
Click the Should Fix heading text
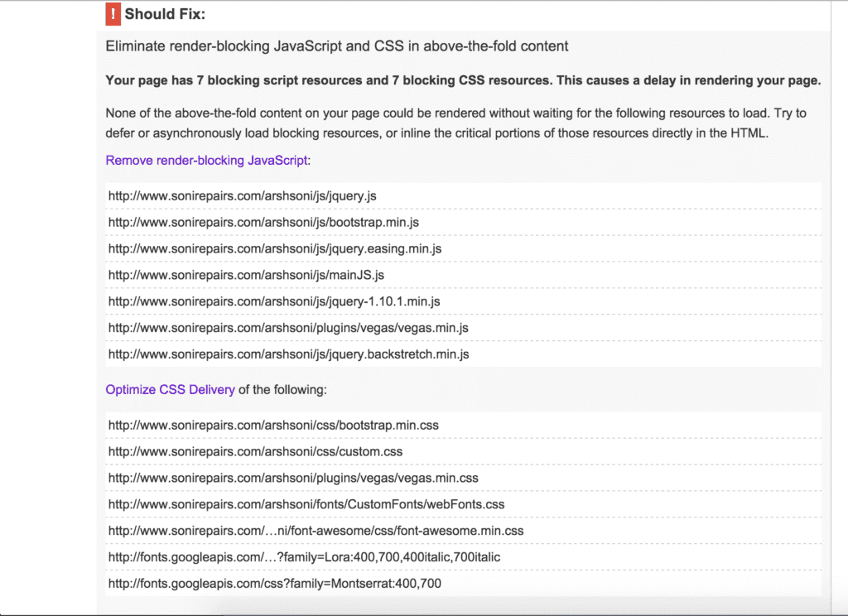pos(165,15)
